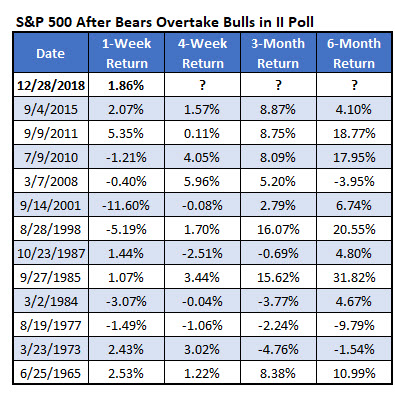Image resolution: width=395 pixels, height=397 pixels.
Task: Select the 3/23/1973 date cell
Action: (x=51, y=349)
